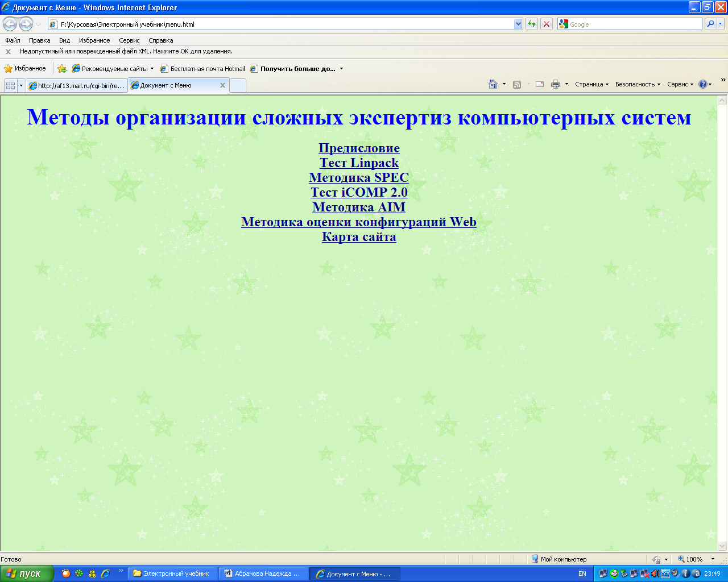
Task: Click the 'пуск' Start button
Action: click(x=27, y=573)
